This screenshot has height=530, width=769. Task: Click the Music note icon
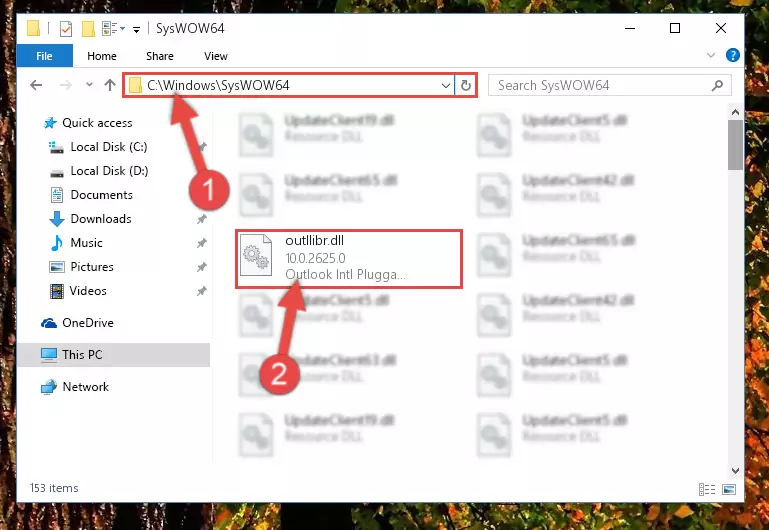pyautogui.click(x=57, y=243)
